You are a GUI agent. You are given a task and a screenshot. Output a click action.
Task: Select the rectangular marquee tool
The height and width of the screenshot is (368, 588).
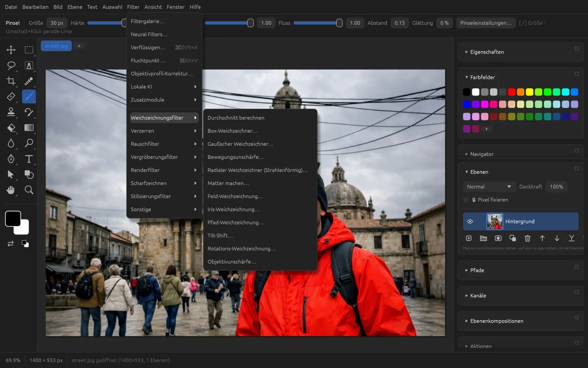tap(29, 50)
